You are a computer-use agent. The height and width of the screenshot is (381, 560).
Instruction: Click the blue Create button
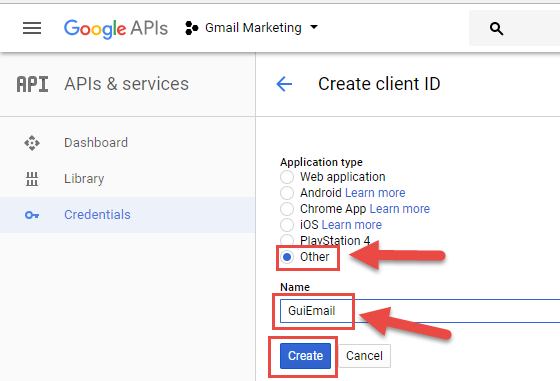click(x=305, y=356)
